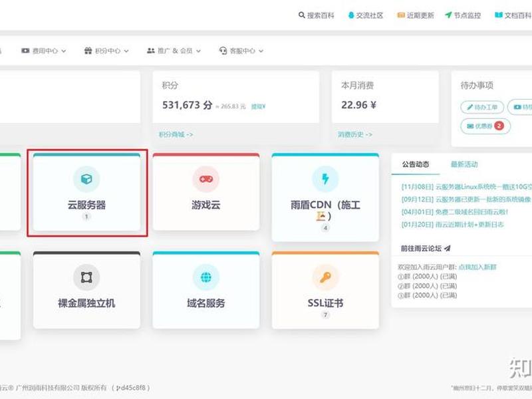Select the ②群 (2000人) (已满) line
This screenshot has width=532, height=399.
click(428, 286)
